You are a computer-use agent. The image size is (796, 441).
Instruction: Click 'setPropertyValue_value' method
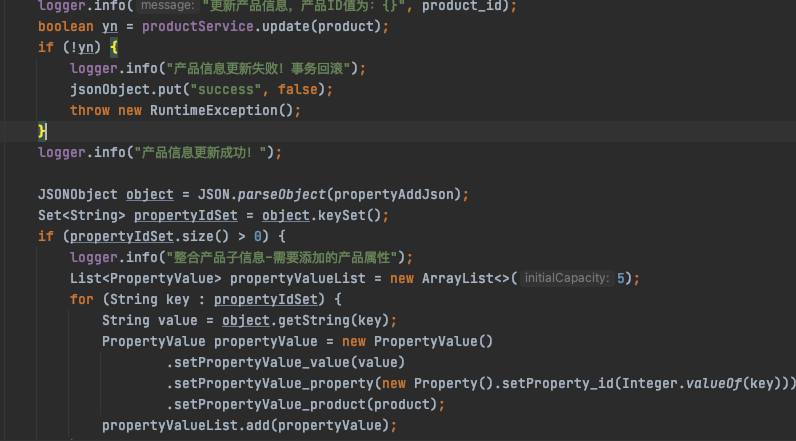(262, 362)
